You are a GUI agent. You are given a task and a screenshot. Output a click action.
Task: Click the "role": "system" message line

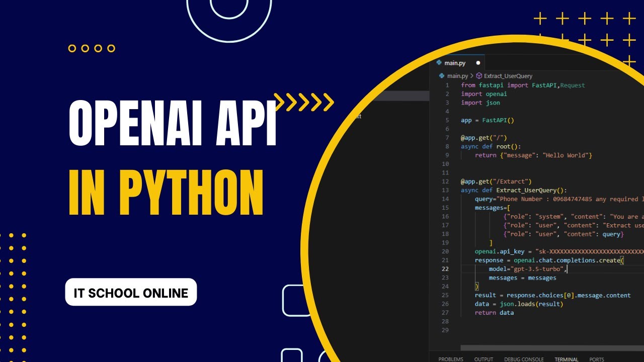pos(574,217)
